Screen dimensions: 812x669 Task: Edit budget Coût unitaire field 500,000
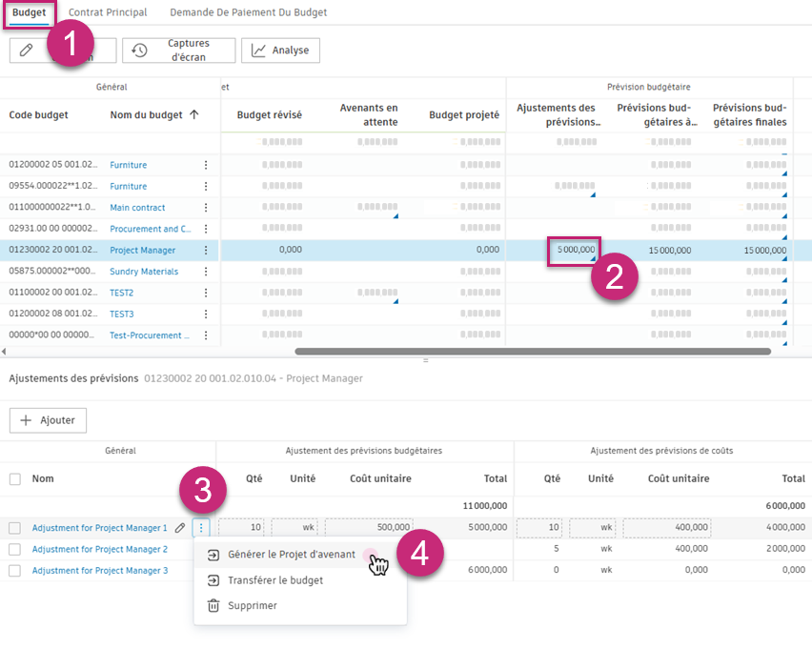[x=369, y=527]
